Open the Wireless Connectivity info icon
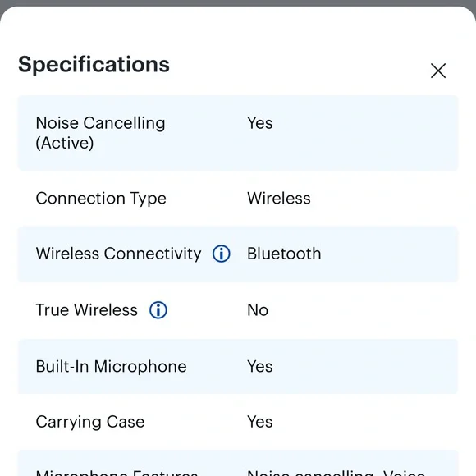Viewport: 476px width, 476px height. click(x=222, y=254)
